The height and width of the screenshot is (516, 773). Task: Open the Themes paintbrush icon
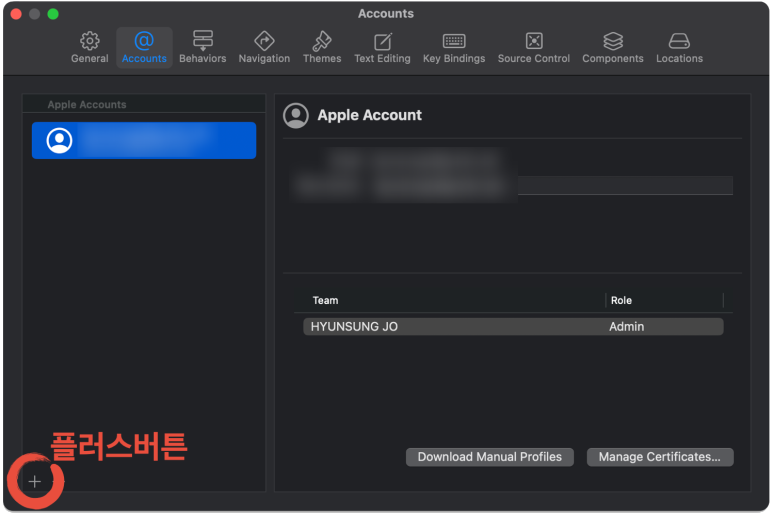pyautogui.click(x=322, y=41)
